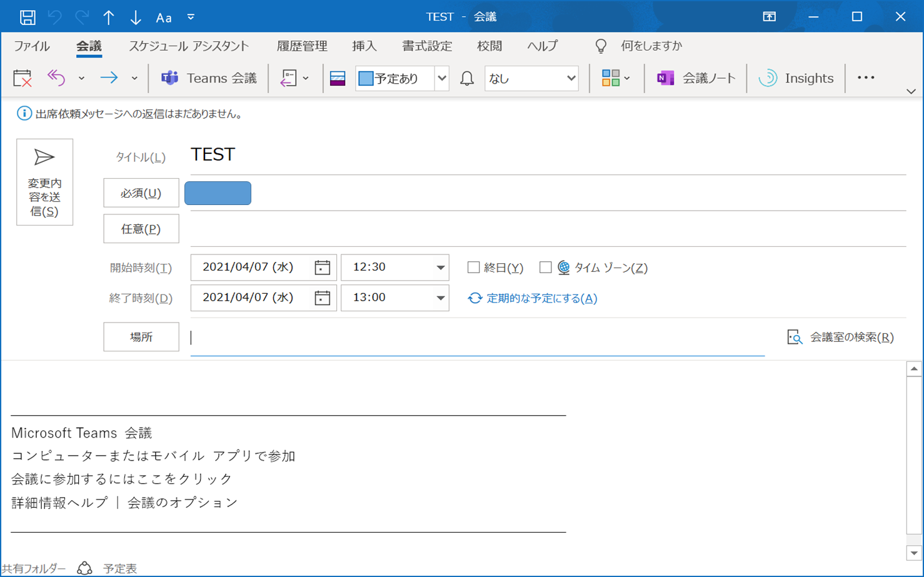
Task: Click the cancel meeting calendar icon
Action: [x=23, y=78]
